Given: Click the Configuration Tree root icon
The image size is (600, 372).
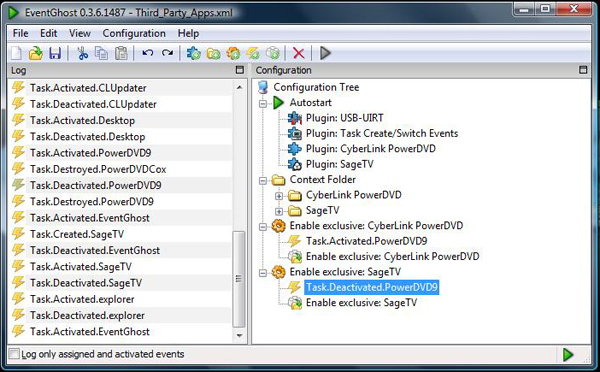Looking at the screenshot, I should 263,87.
